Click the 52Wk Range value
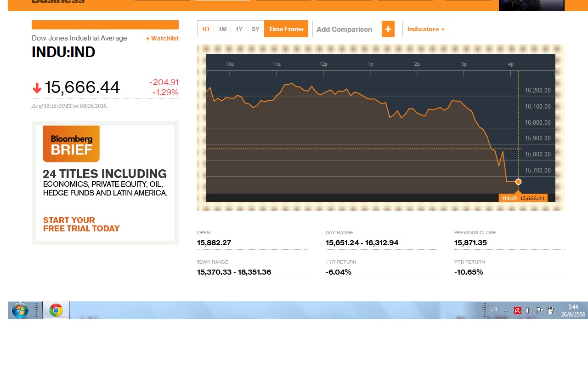Image resolution: width=588 pixels, height=368 pixels. click(234, 272)
